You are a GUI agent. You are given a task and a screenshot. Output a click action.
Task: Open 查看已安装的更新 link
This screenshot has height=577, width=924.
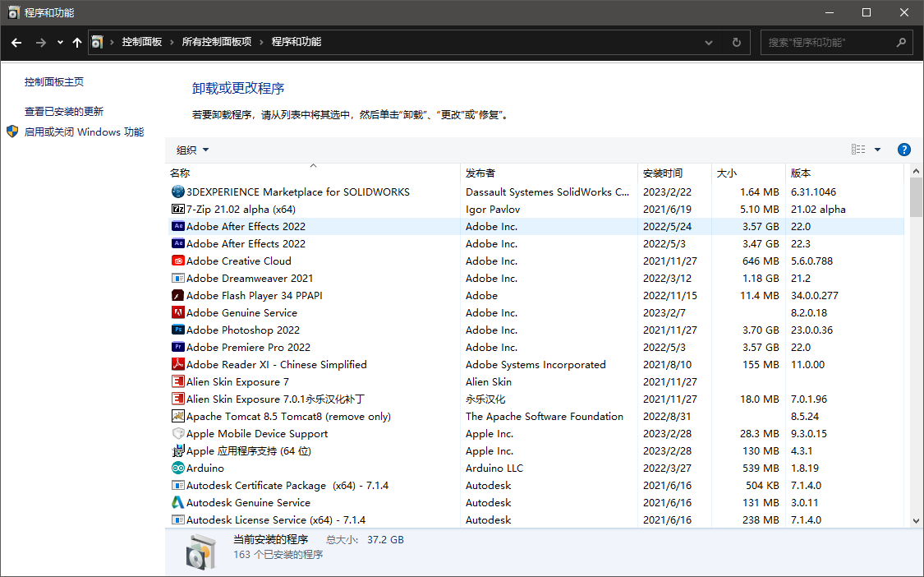[x=63, y=112]
